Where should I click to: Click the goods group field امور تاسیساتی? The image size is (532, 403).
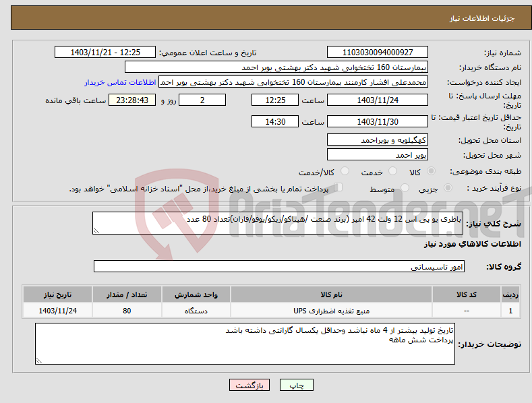(x=279, y=267)
